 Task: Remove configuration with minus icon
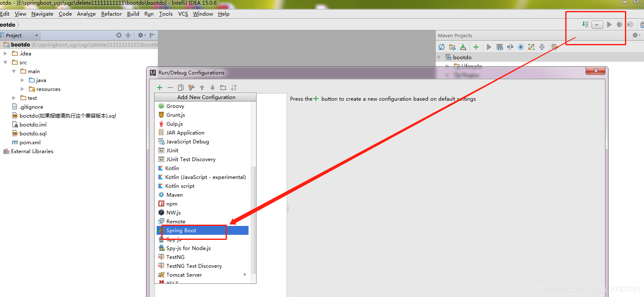[170, 88]
